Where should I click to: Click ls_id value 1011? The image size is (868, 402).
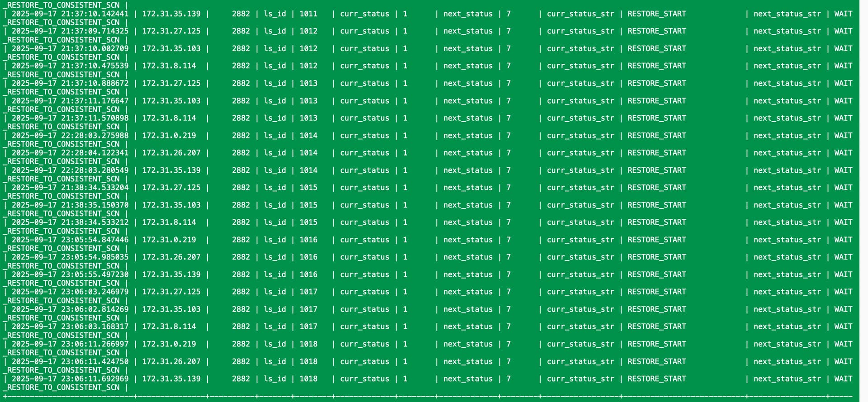[308, 14]
